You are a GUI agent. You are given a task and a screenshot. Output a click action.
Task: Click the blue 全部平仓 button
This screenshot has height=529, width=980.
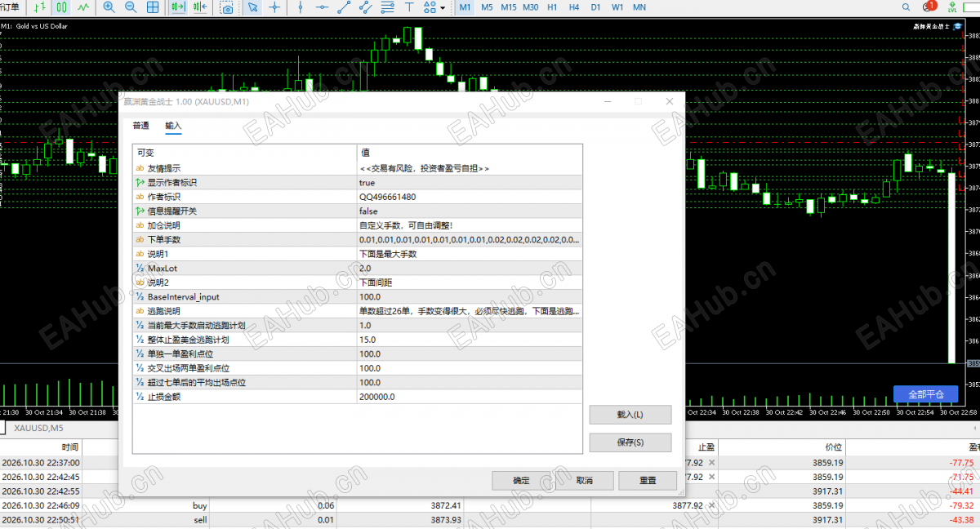coord(925,394)
